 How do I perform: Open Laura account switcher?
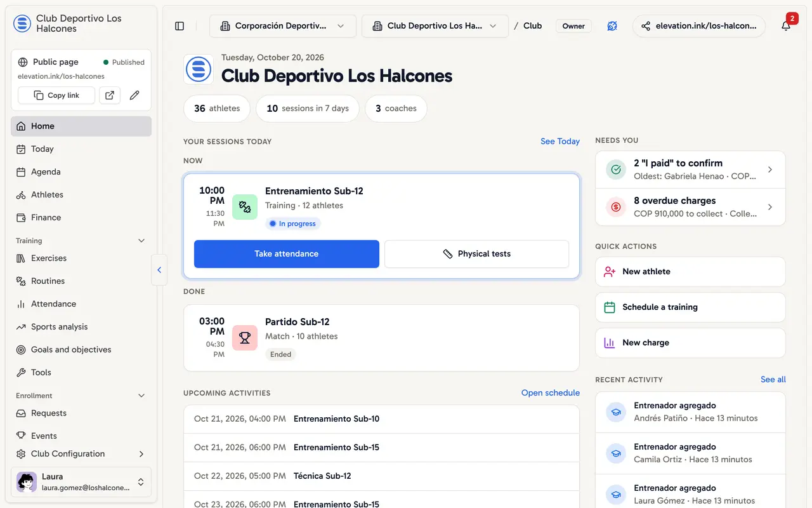(x=81, y=482)
